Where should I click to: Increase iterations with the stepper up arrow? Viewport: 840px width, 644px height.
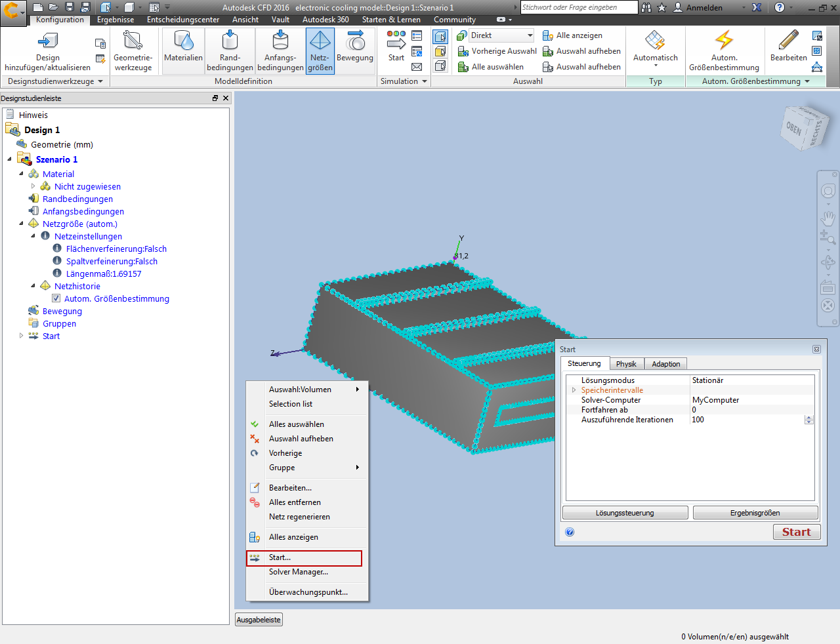click(809, 417)
